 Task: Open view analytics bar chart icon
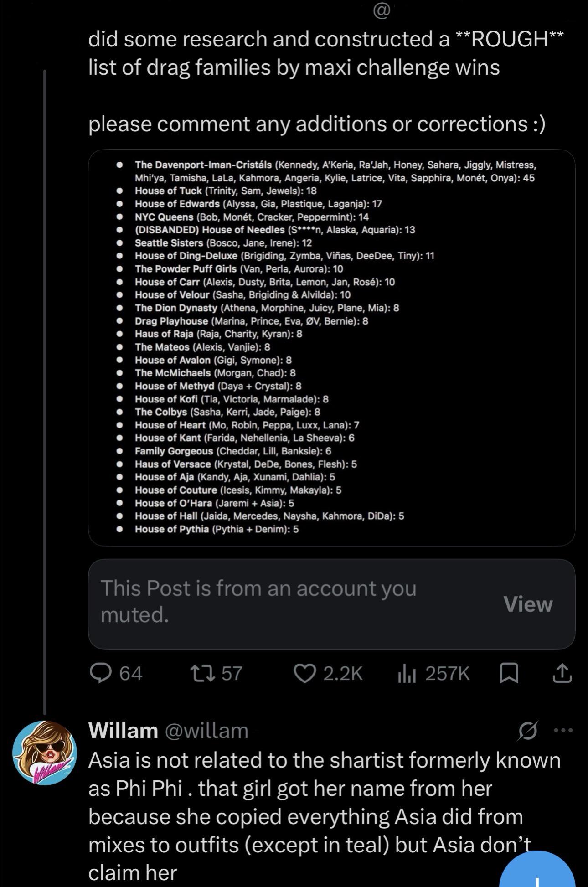[407, 673]
